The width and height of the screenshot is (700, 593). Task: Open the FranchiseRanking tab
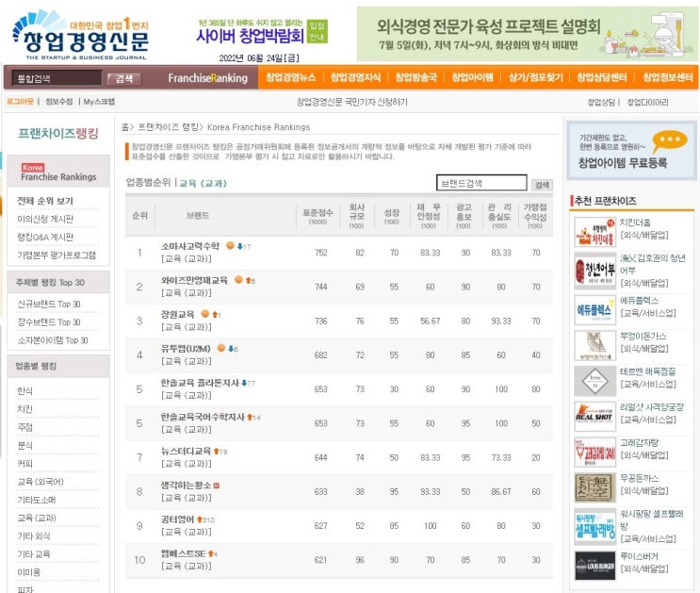tap(207, 77)
